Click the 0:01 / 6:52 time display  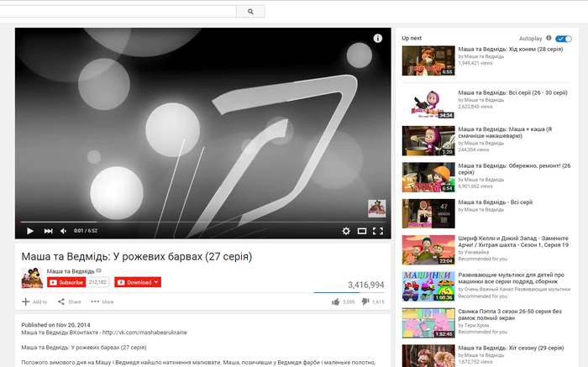[86, 231]
